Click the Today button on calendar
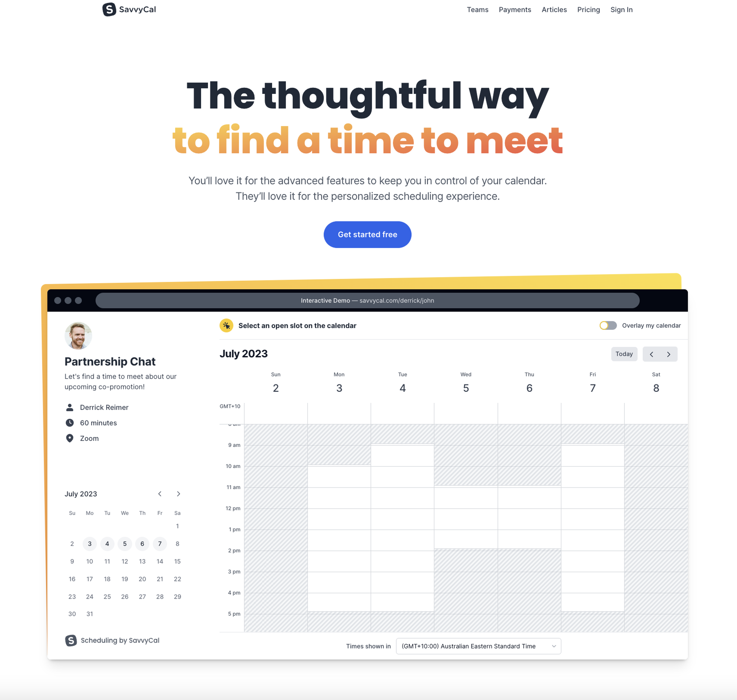 [x=624, y=354]
